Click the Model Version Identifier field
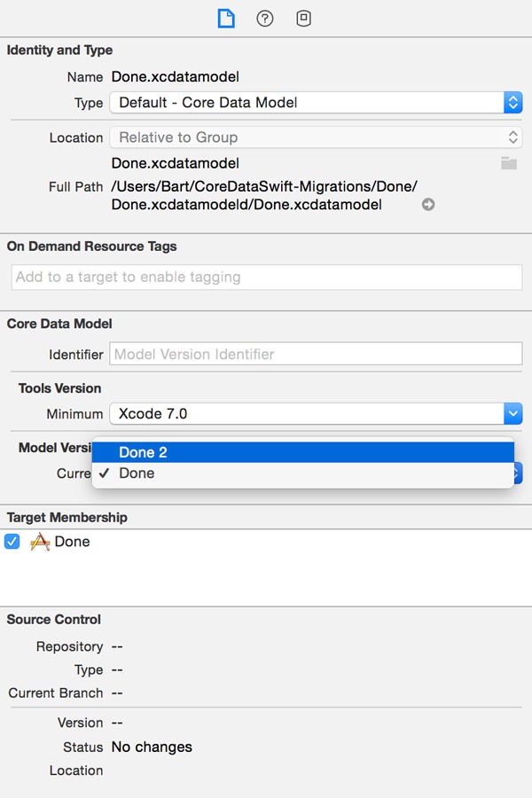The width and height of the screenshot is (532, 798). pyautogui.click(x=317, y=354)
